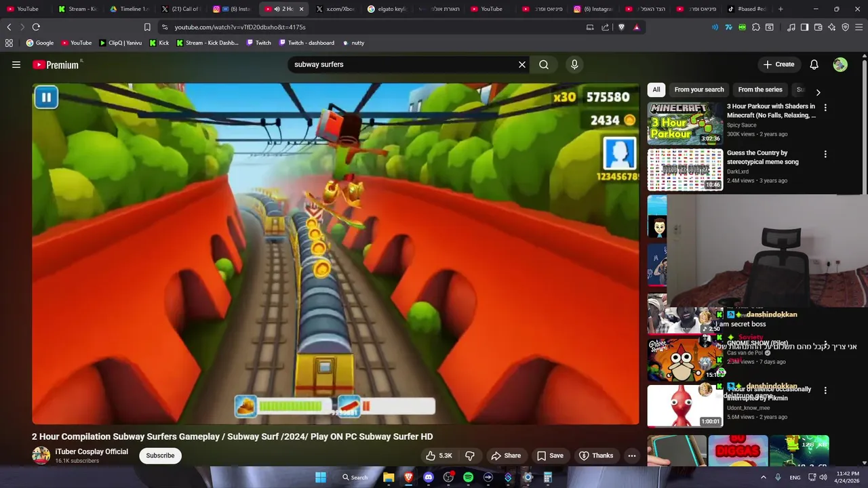
Task: Open the ClipQ | Yanivu bookmark
Action: point(121,43)
